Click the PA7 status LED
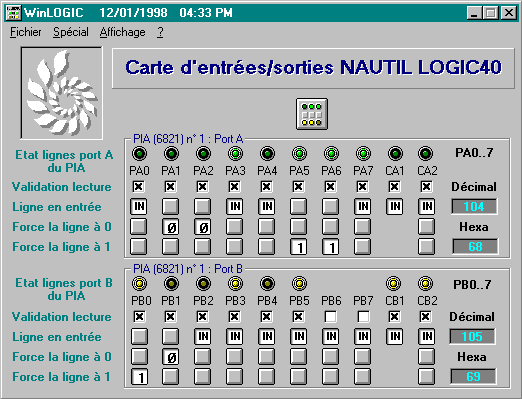This screenshot has height=399, width=522. pyautogui.click(x=363, y=153)
